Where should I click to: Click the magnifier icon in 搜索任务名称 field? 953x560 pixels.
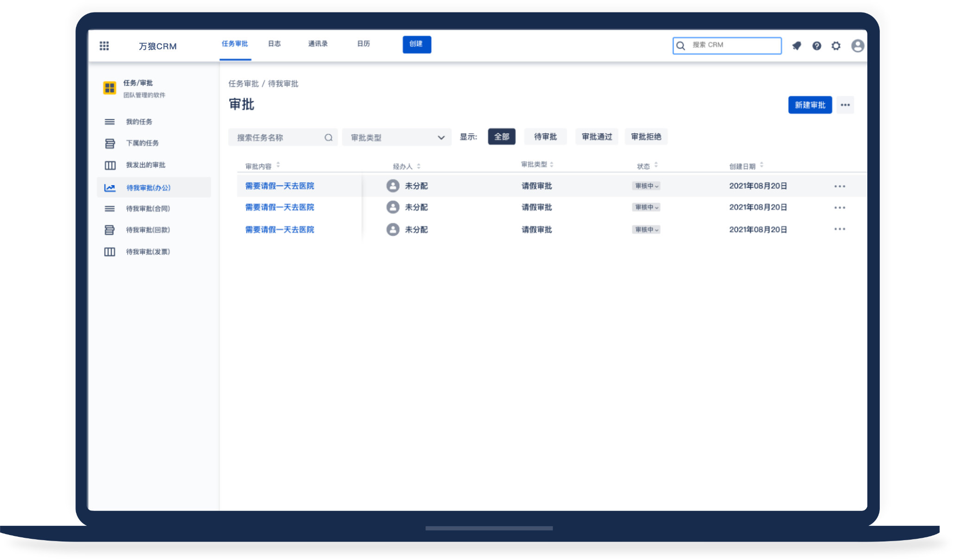pyautogui.click(x=328, y=137)
